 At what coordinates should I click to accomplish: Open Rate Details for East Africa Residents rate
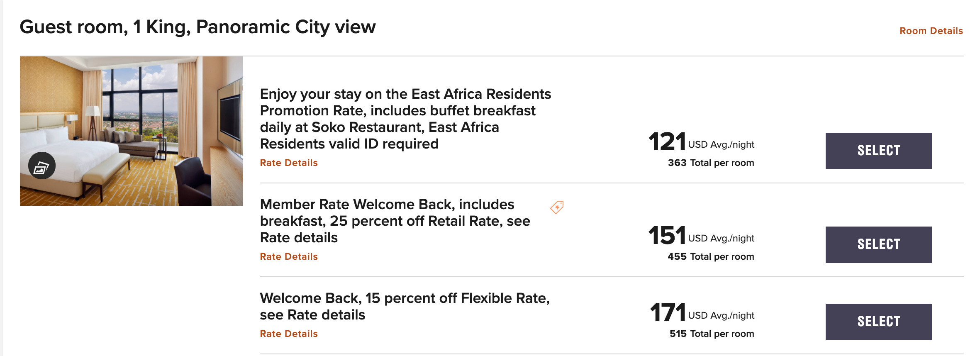289,163
